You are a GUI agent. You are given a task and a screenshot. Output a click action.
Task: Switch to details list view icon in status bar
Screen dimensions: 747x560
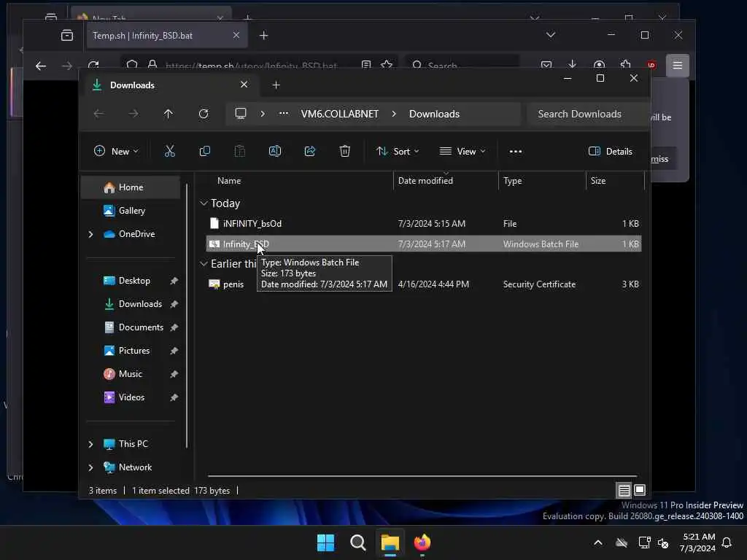[x=624, y=490]
